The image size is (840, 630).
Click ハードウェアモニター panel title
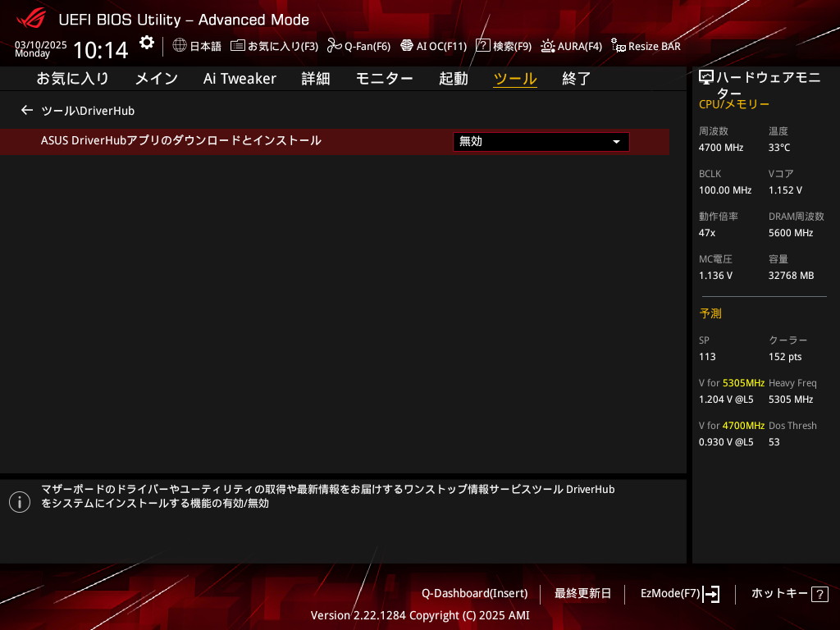coord(768,84)
